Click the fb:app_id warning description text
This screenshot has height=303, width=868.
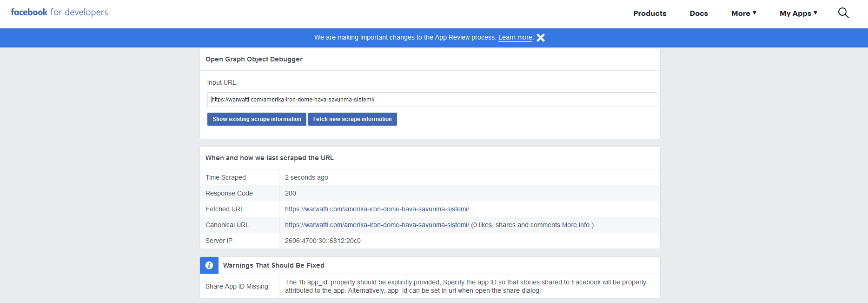pyautogui.click(x=465, y=286)
